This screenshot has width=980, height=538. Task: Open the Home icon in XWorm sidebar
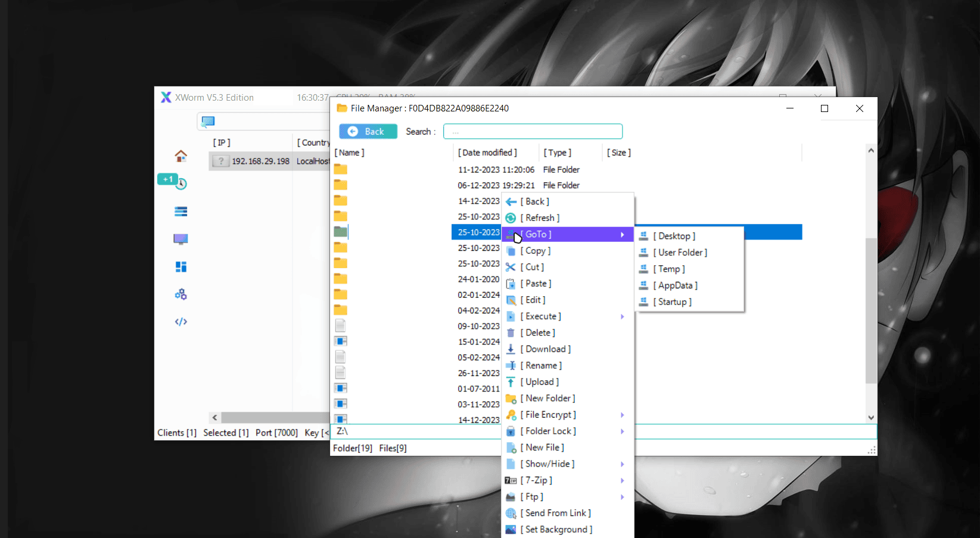(x=181, y=156)
